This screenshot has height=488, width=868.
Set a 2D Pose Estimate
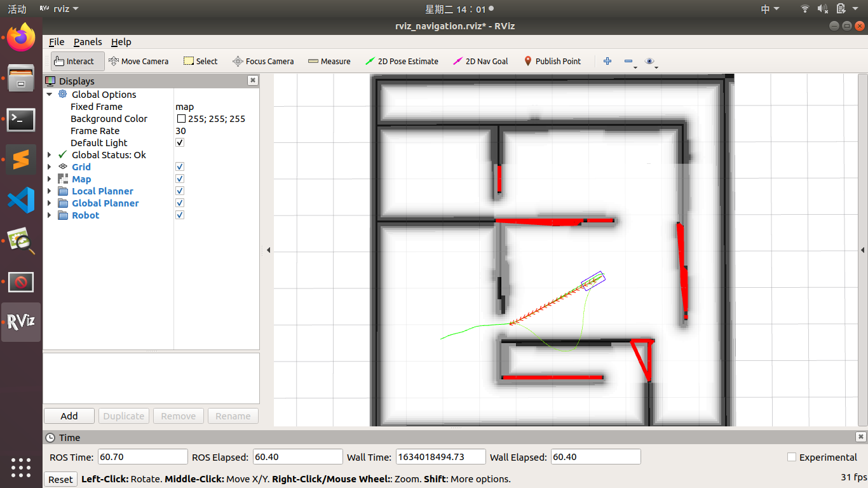[x=401, y=61]
